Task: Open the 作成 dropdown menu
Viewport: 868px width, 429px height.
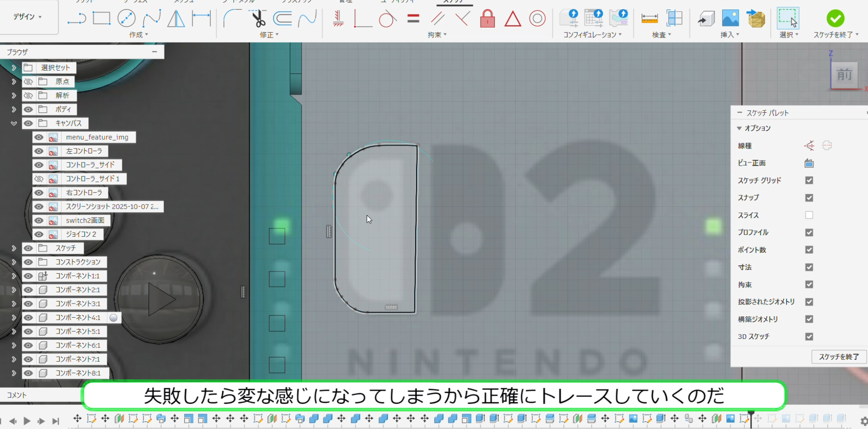Action: 139,35
